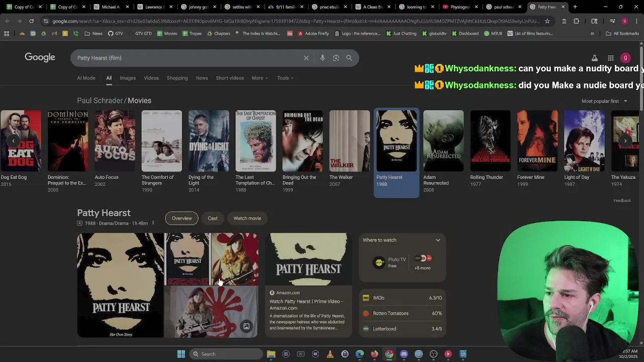644x362 pixels.
Task: Open the Search Labs flask icon
Action: 594,58
